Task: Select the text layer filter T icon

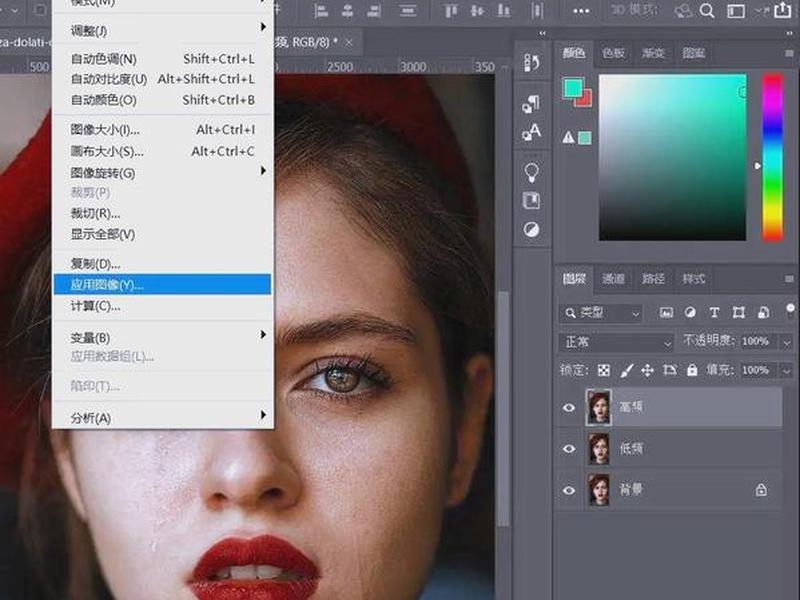Action: [x=714, y=313]
